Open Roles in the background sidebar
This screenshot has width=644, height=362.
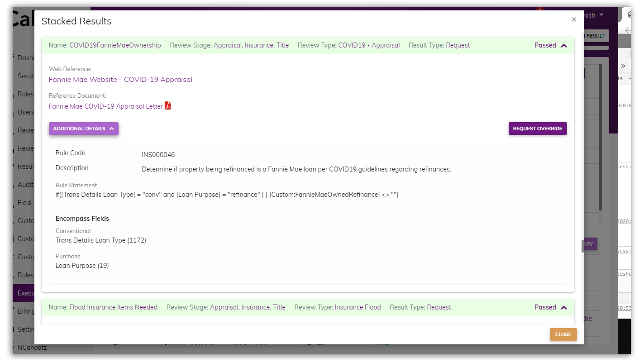point(25,94)
